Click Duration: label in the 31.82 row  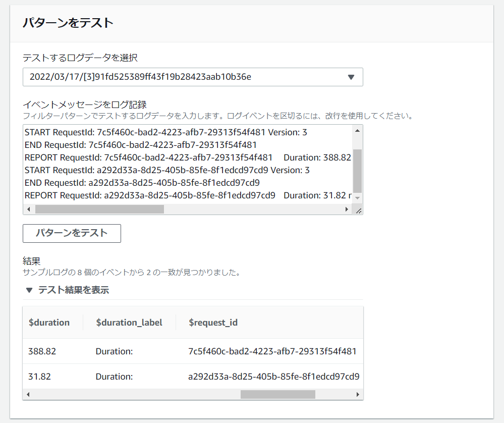coord(114,377)
